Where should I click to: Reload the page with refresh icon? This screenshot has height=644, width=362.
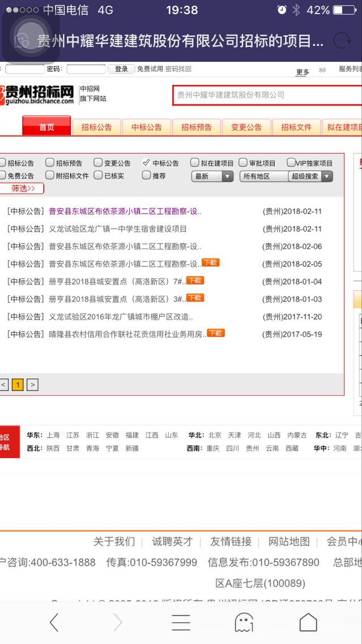pyautogui.click(x=342, y=41)
